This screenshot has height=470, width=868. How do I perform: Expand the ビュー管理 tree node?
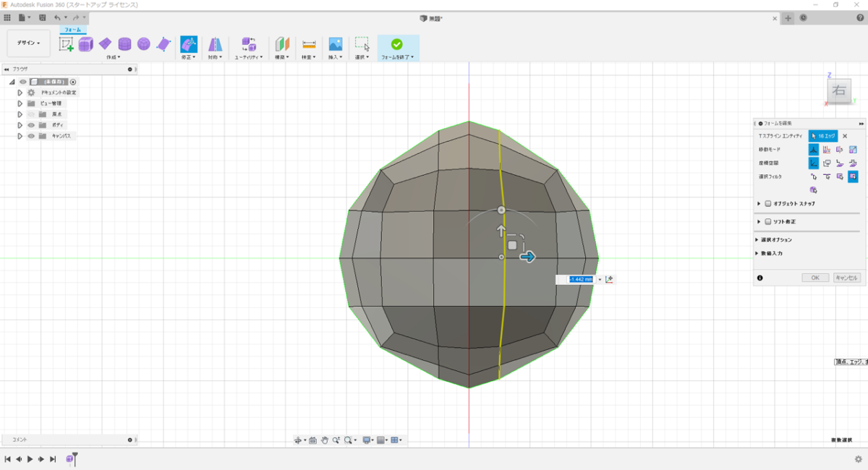[x=20, y=103]
